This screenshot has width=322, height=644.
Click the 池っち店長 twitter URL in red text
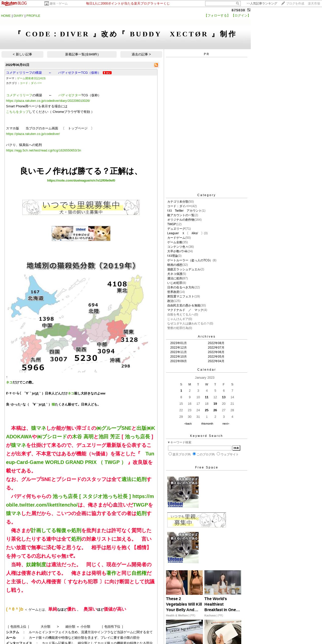tap(80, 501)
